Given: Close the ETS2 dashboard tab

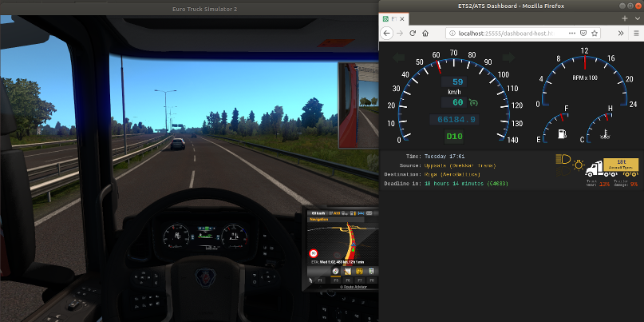Looking at the screenshot, I should point(402,19).
